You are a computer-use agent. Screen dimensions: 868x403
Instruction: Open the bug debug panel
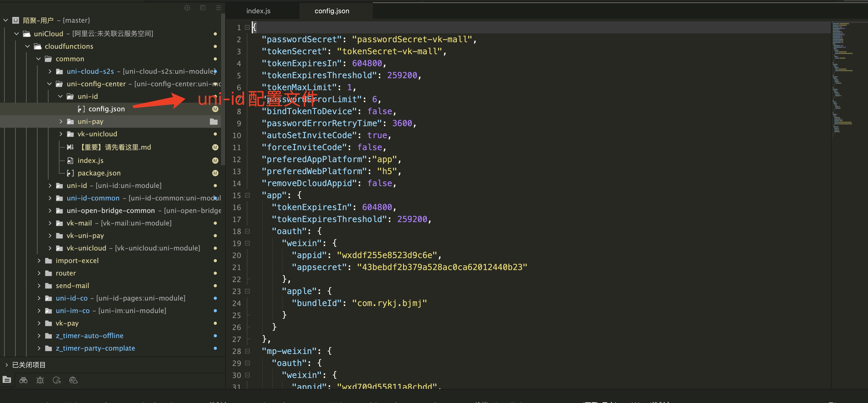(40, 380)
